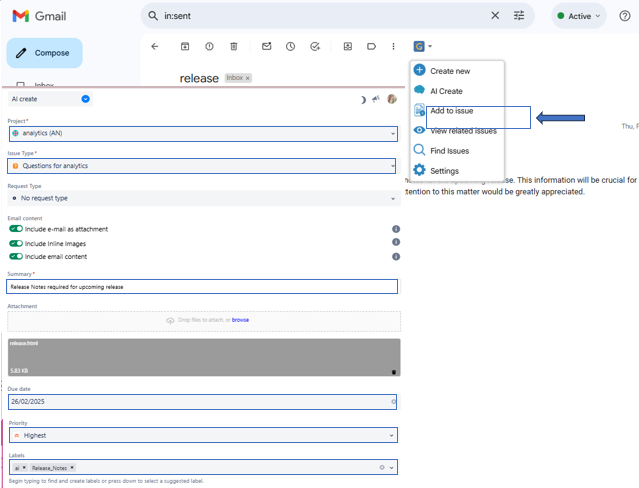Expand the Project dropdown showing analytics (AN)

tap(202, 133)
